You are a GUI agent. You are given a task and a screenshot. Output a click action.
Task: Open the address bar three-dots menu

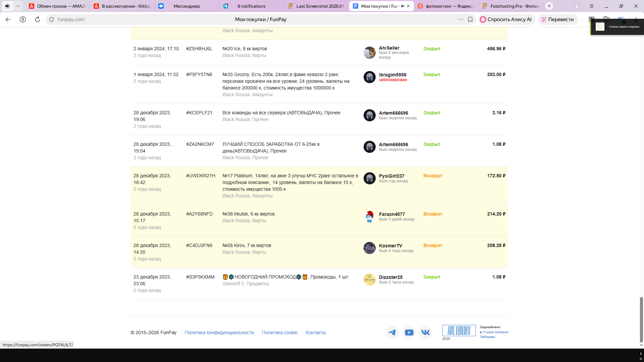click(461, 19)
